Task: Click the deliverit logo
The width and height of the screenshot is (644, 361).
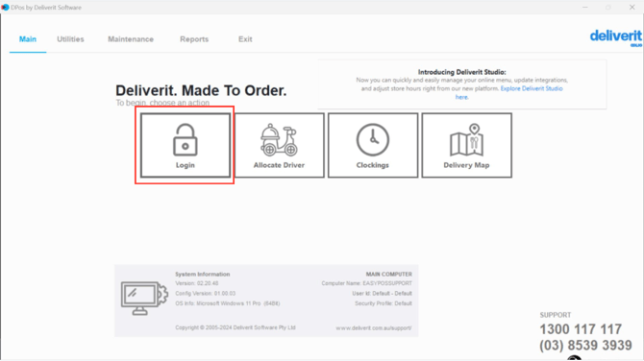Action: tap(616, 37)
